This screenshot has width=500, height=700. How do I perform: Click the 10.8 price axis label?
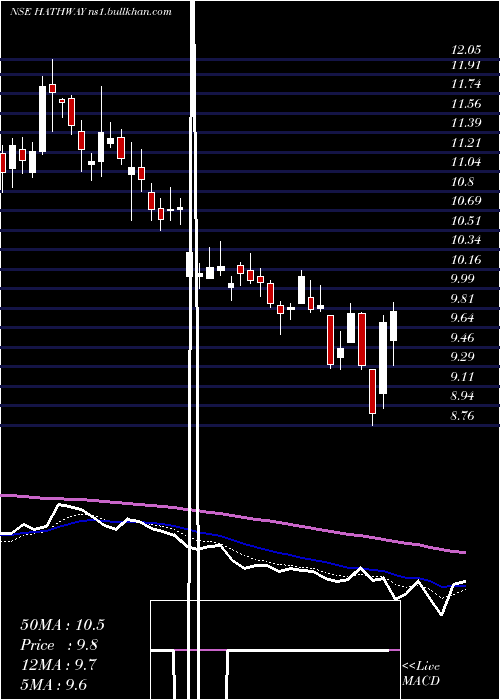[463, 181]
